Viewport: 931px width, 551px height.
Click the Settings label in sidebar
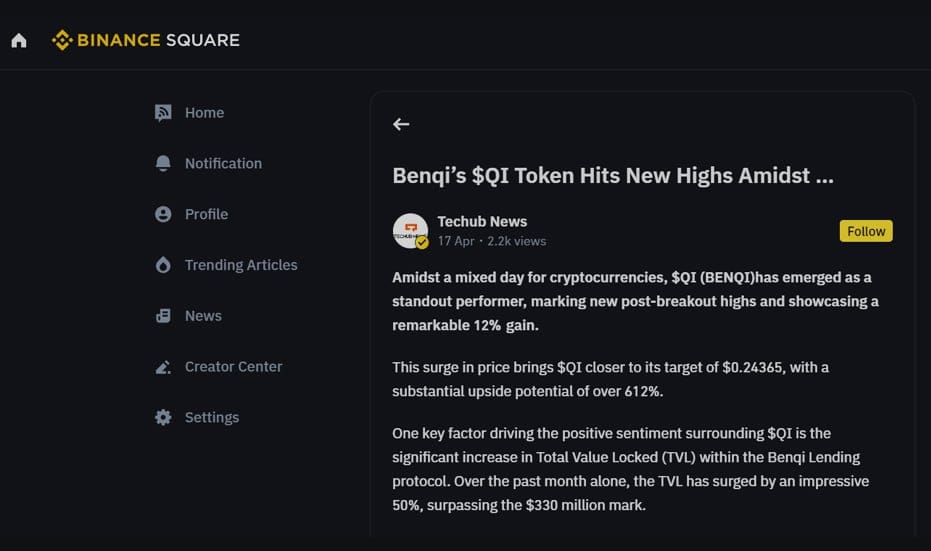212,417
